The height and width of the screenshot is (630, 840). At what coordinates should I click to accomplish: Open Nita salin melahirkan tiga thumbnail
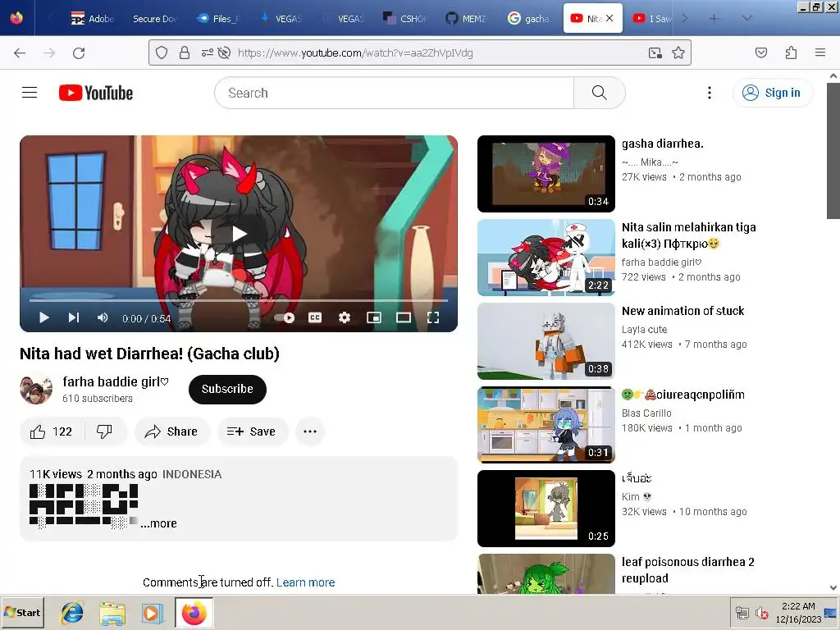point(546,258)
